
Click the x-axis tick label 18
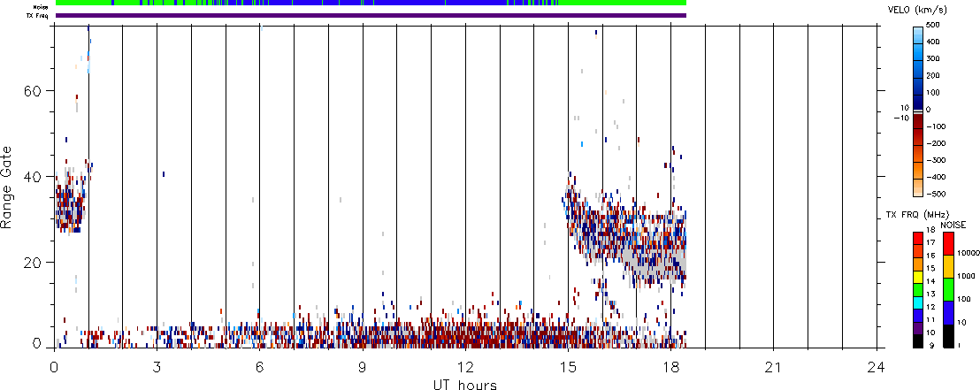click(x=670, y=366)
